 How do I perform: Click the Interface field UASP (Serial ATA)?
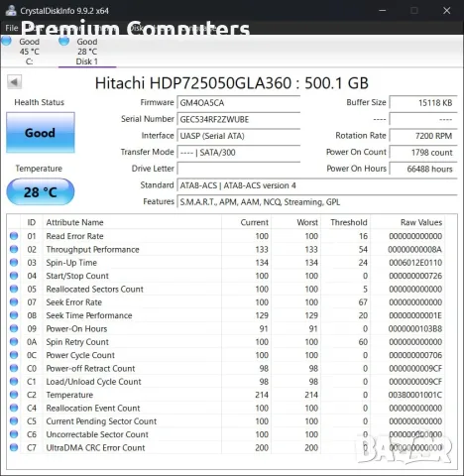(x=239, y=136)
